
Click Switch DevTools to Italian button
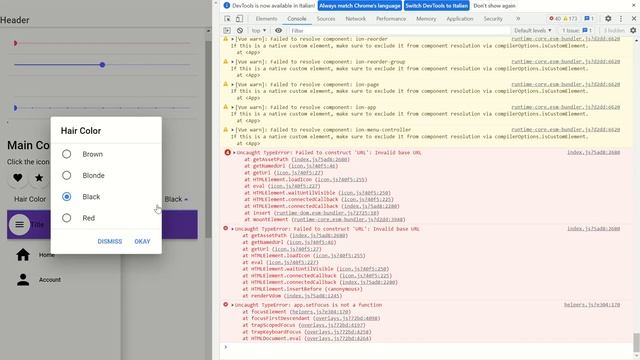click(436, 6)
